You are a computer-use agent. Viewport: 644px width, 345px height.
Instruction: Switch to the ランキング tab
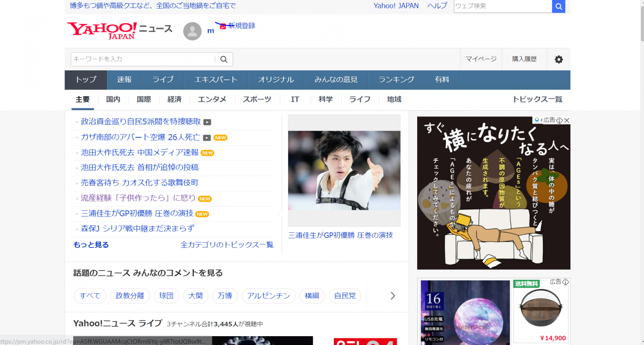[396, 80]
